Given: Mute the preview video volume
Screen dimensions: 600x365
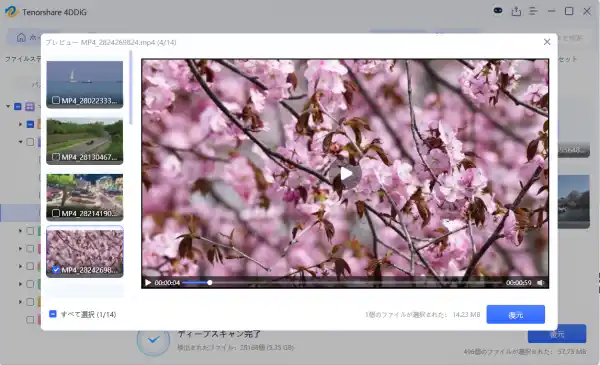Looking at the screenshot, I should pos(540,283).
